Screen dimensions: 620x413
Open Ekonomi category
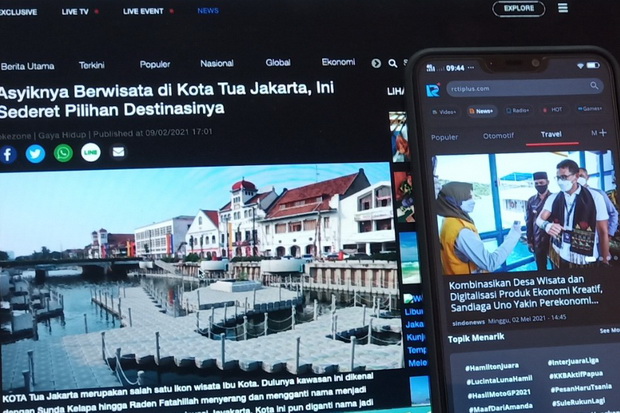338,62
